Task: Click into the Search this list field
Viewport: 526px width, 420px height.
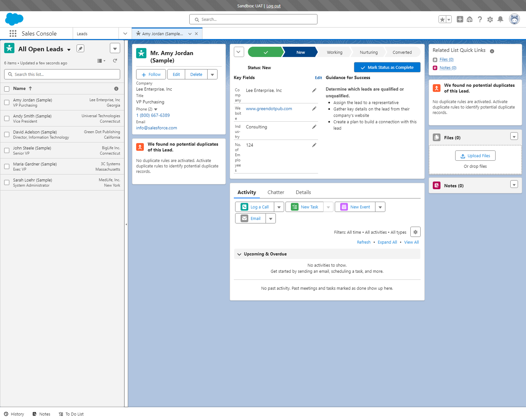Action: tap(62, 74)
